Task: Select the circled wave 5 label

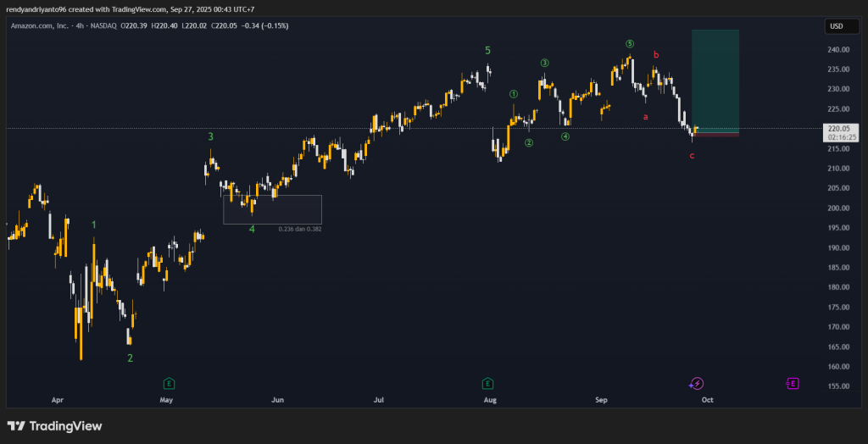Action: coord(629,43)
